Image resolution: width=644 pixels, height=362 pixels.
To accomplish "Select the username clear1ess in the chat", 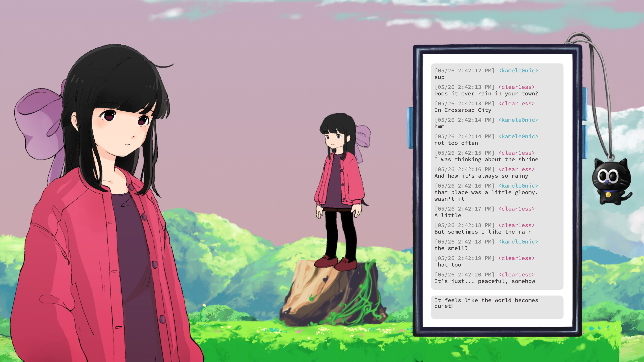I will point(517,87).
